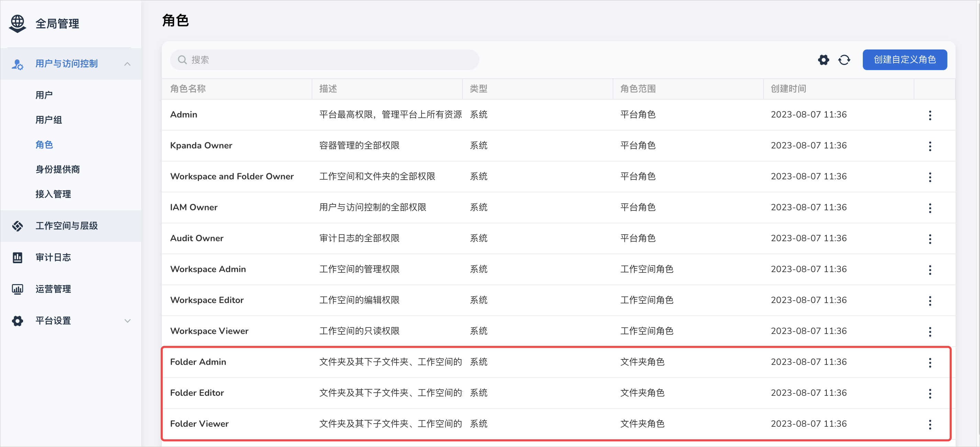Click the IAM Owner role name
The image size is (980, 447).
tap(194, 207)
